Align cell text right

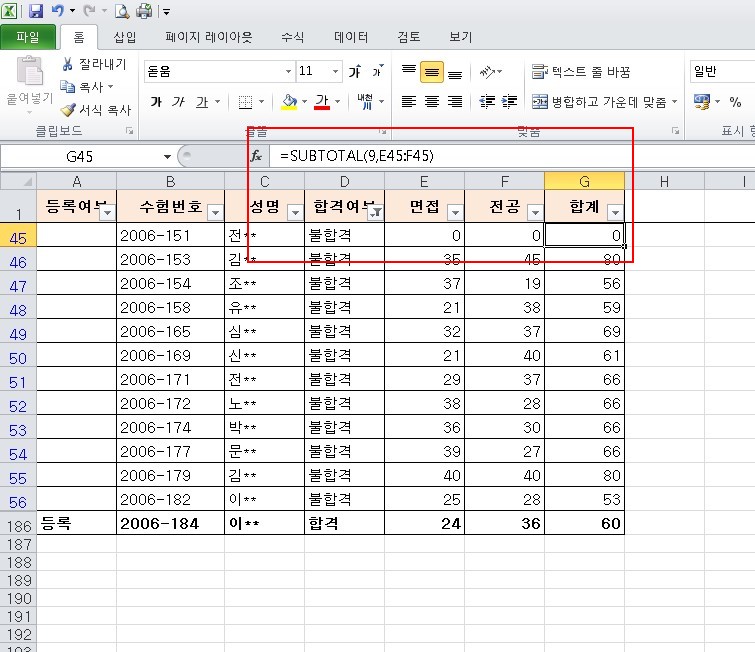click(x=455, y=102)
